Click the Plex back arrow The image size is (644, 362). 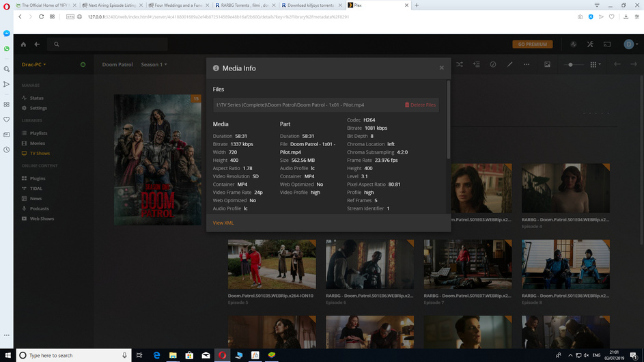37,44
